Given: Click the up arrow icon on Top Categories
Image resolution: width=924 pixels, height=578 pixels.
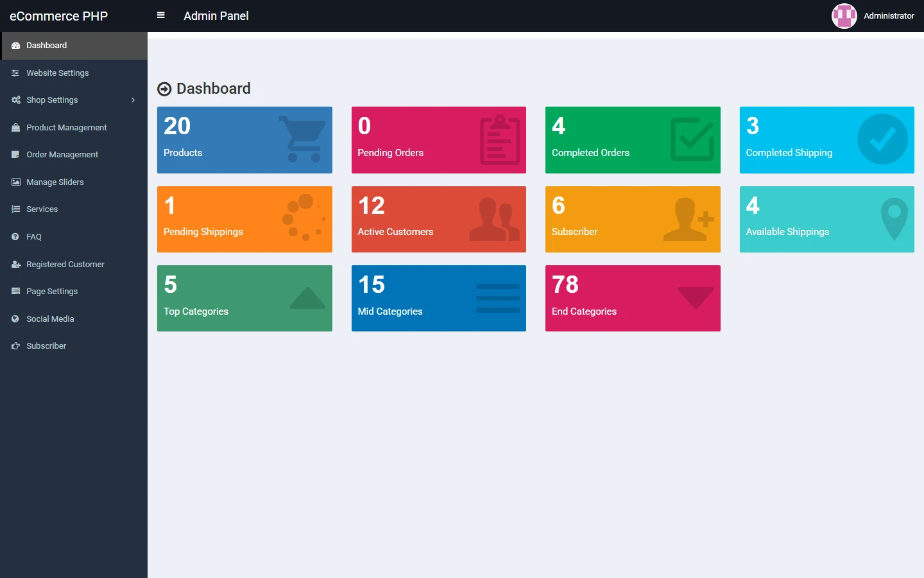Looking at the screenshot, I should pos(308,298).
